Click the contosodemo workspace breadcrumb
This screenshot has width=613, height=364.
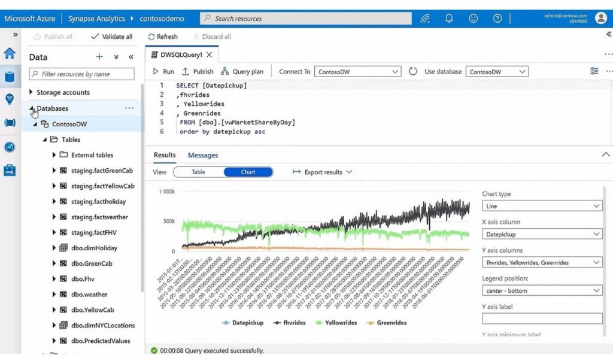162,19
